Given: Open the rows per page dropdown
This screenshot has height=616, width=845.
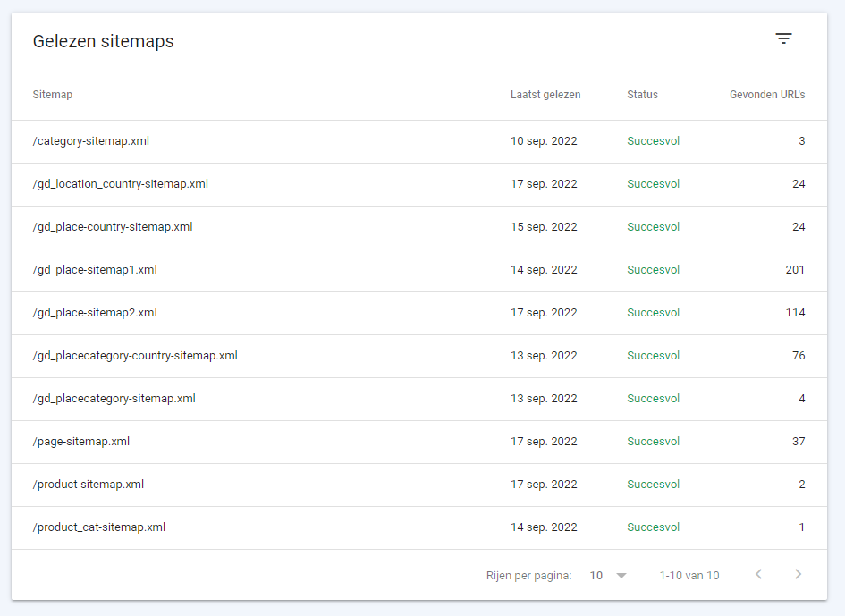Looking at the screenshot, I should pyautogui.click(x=608, y=576).
